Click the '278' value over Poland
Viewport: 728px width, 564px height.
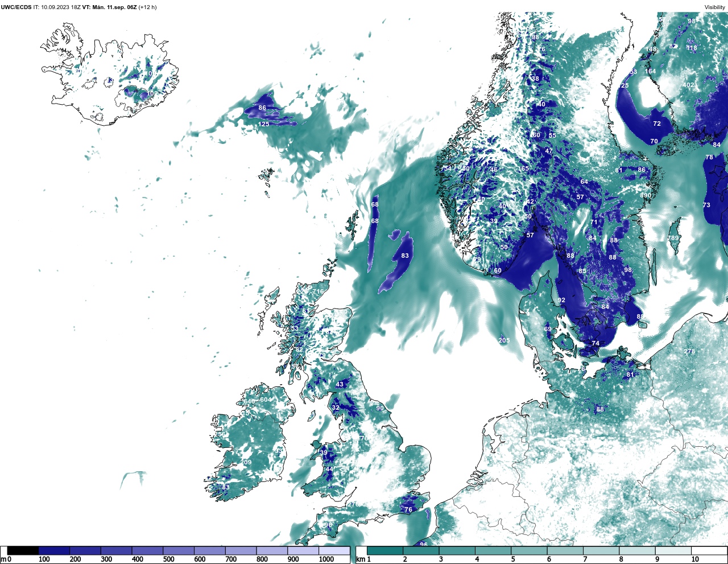pos(689,352)
